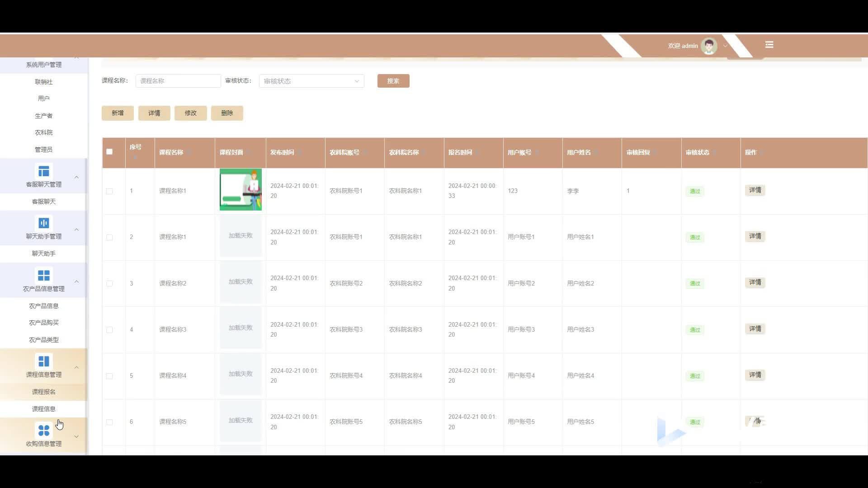Open the hamburger menu icon at top right

[769, 45]
